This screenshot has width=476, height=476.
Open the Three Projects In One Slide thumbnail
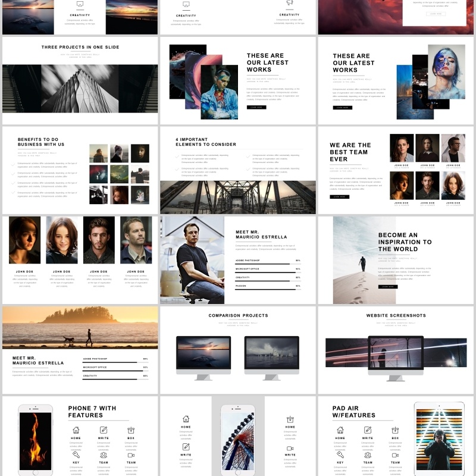tap(80, 88)
